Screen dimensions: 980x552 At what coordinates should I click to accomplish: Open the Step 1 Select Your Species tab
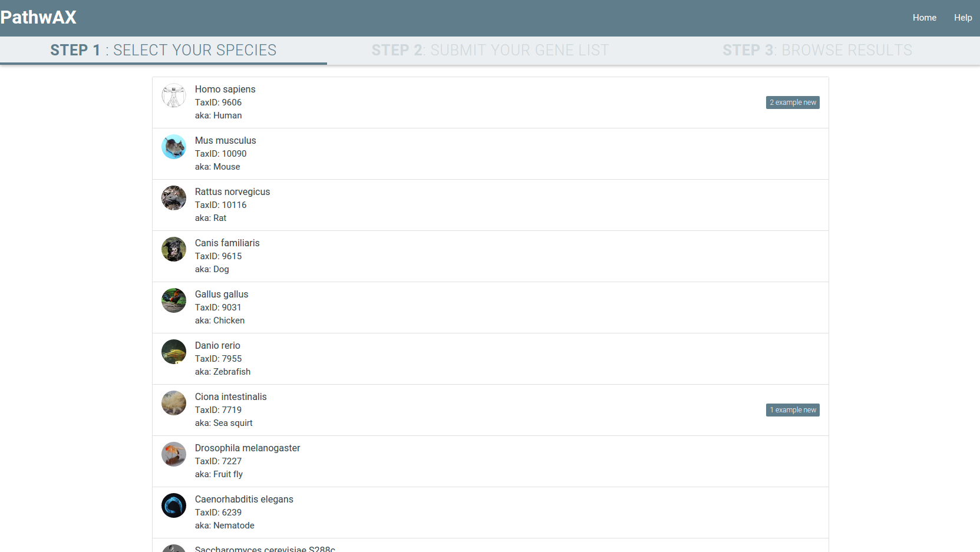pyautogui.click(x=163, y=50)
